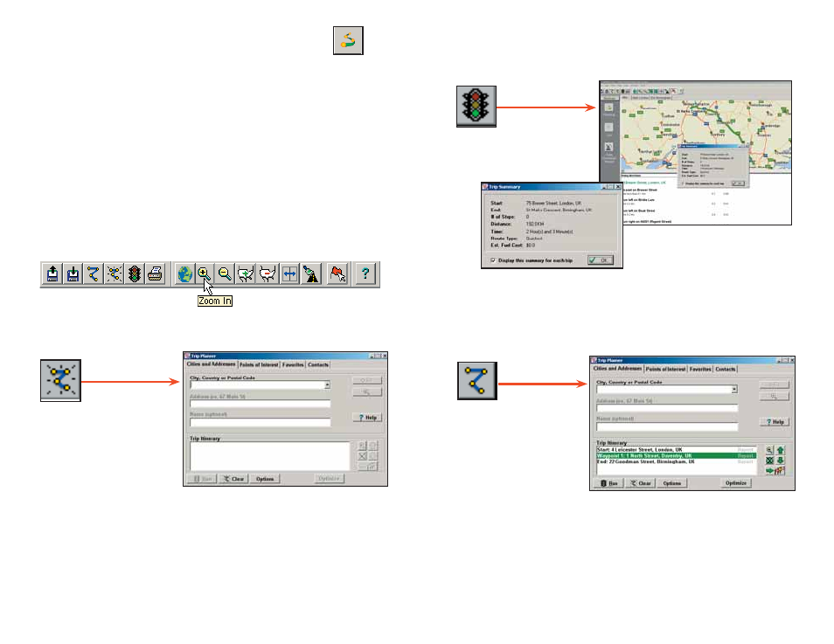Click the colored figures icon in right Trip Planner
The width and height of the screenshot is (834, 644).
781,471
